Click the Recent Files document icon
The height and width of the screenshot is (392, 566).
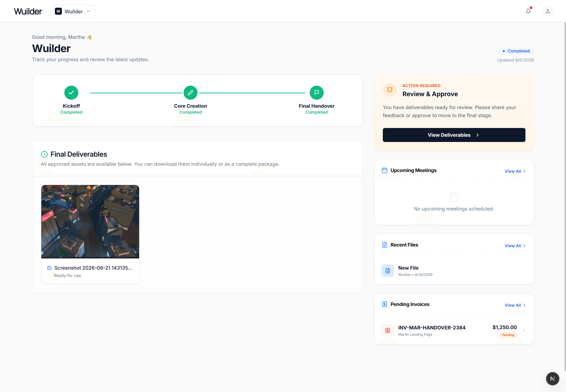[385, 245]
